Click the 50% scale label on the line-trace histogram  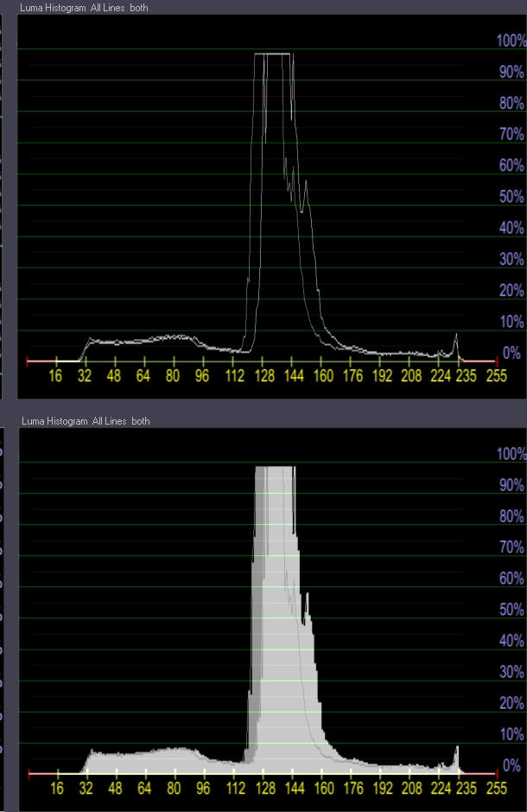click(512, 196)
